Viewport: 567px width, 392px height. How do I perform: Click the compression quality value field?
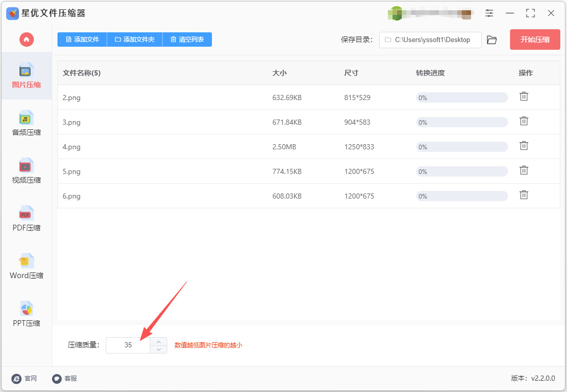(x=128, y=345)
